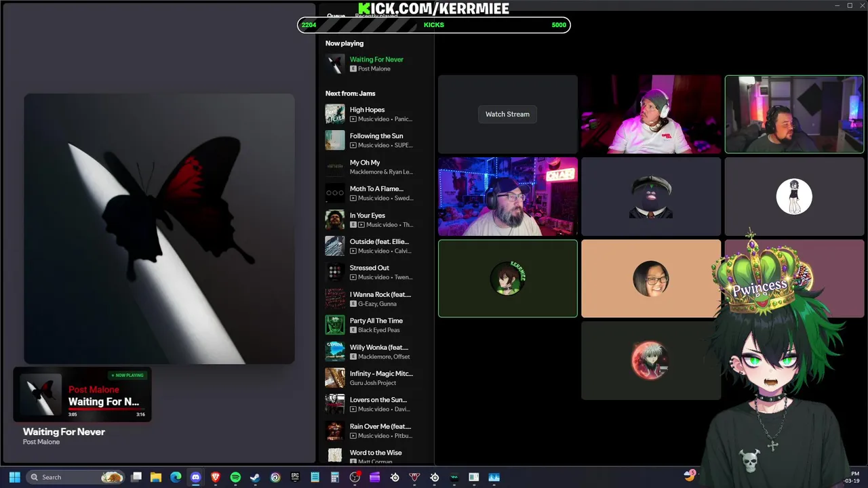Open Steam from the taskbar
The width and height of the screenshot is (868, 488).
[255, 477]
